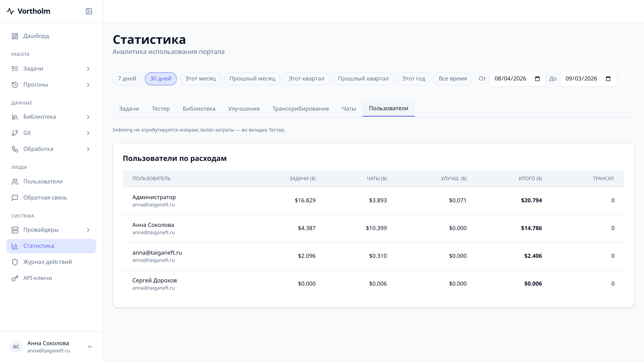The image size is (644, 362).
Task: Click the $20.794 total value
Action: tap(531, 200)
